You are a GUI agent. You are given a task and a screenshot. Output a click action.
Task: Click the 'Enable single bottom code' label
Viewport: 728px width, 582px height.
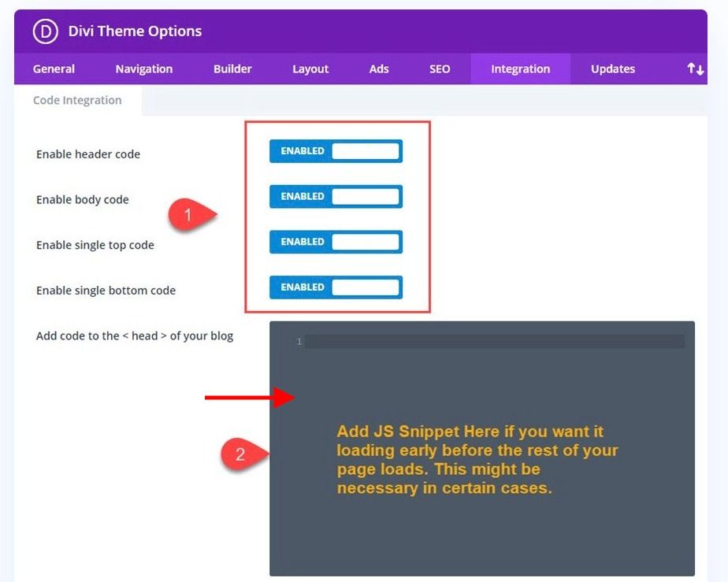(x=106, y=291)
